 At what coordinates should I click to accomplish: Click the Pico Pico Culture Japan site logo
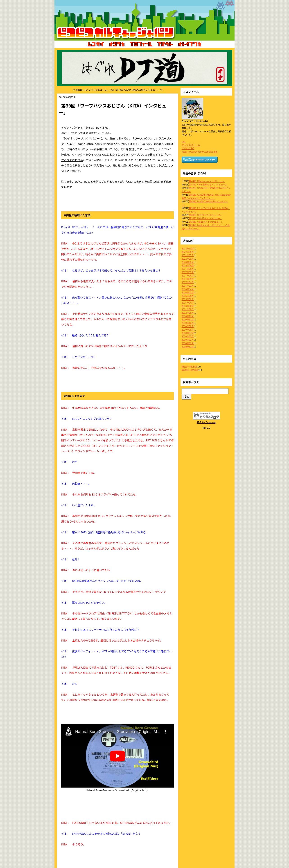point(115,33)
